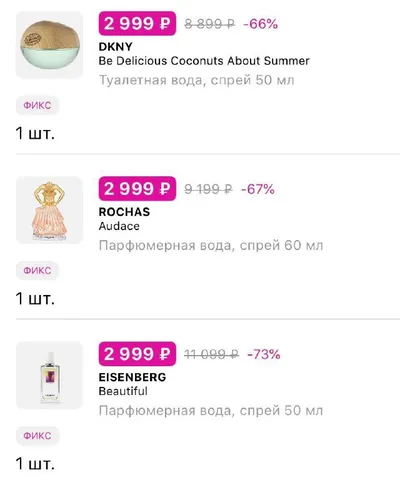Screen dimensions: 400x500
Task: Click the 1 шт. quantity under DKNY
Action: [x=35, y=133]
